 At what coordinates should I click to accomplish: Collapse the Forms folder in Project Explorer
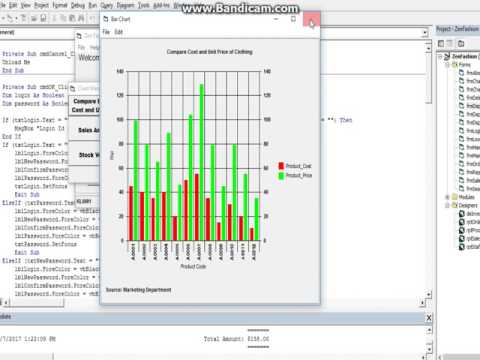(448, 64)
